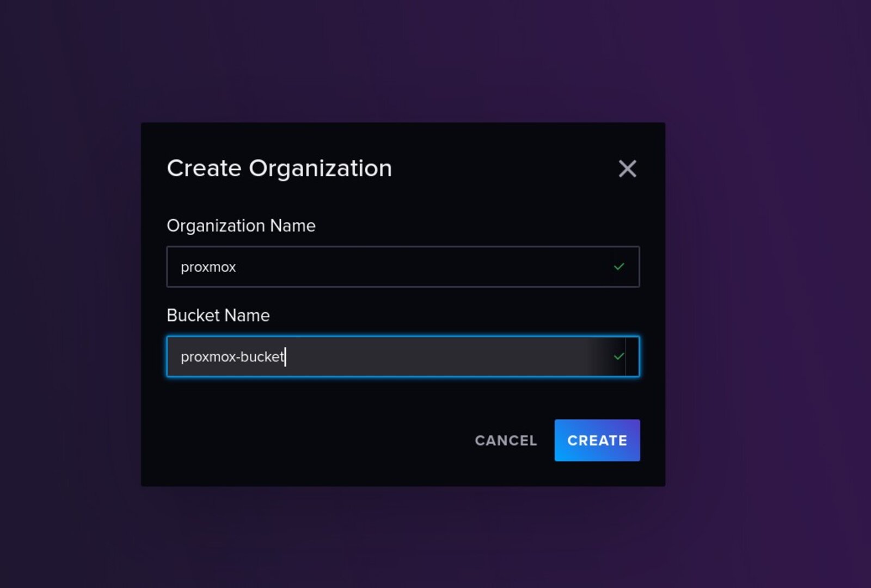Click green validation checkmark in Bucket Name field
This screenshot has height=588, width=871.
point(619,356)
